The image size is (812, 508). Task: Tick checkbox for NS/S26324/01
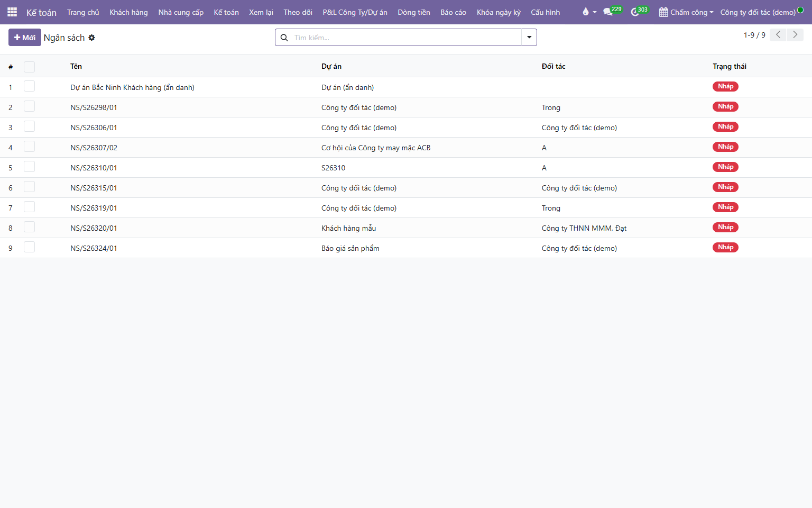(29, 247)
